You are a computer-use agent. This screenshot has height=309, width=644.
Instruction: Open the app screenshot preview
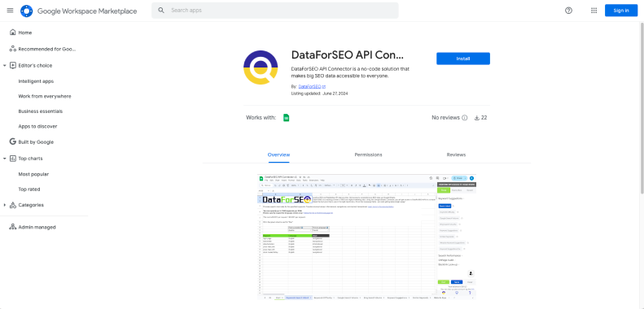[x=366, y=237]
